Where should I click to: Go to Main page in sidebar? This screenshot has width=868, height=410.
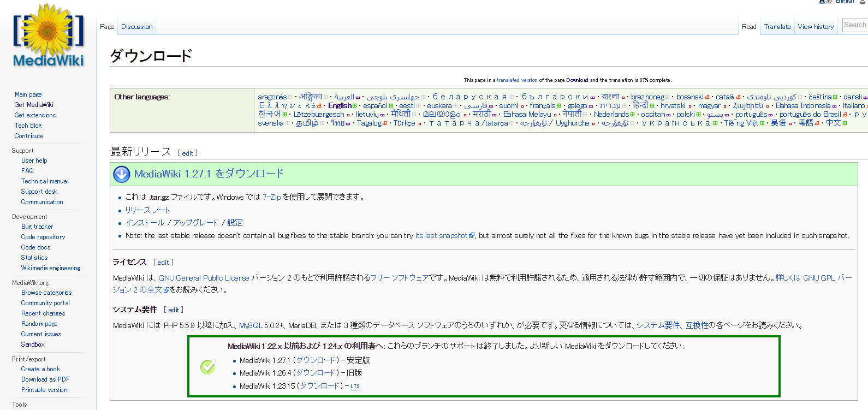click(x=28, y=94)
